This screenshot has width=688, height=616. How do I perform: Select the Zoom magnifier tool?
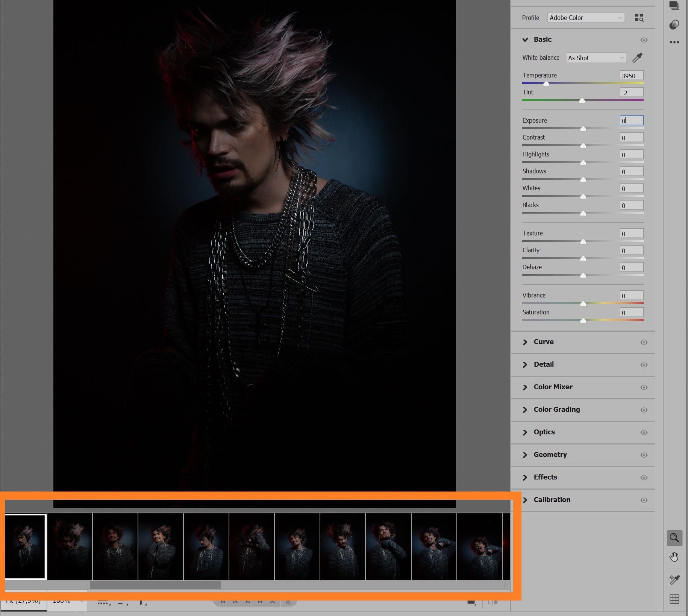[674, 538]
